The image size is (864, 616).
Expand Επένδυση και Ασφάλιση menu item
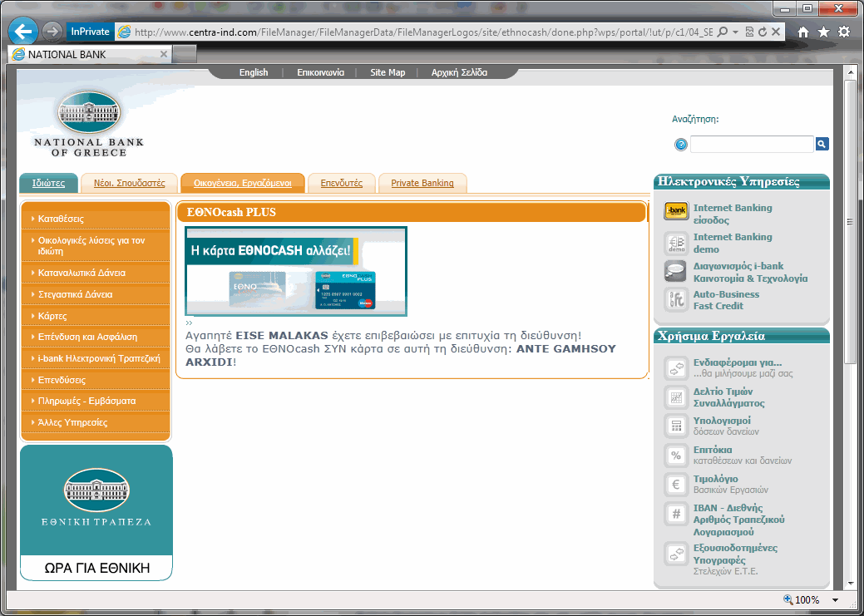[x=96, y=337]
